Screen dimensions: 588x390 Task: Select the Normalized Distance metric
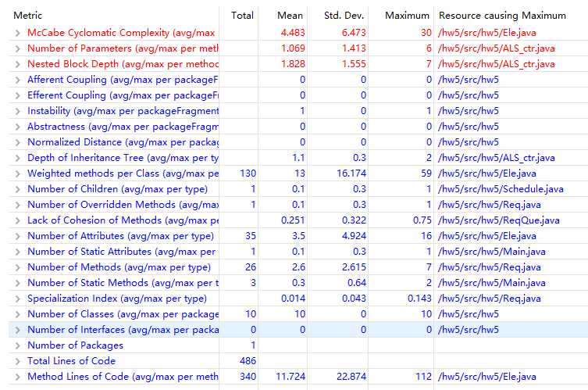[123, 142]
